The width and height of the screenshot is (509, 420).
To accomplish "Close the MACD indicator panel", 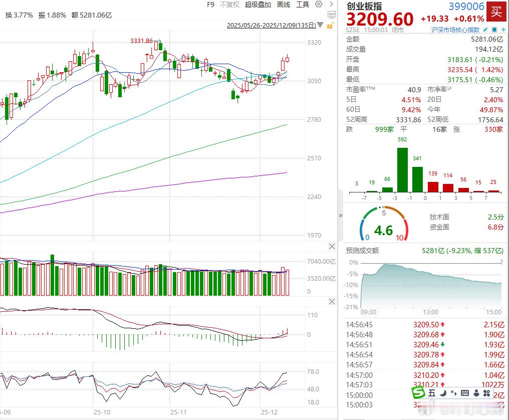I will [332, 301].
